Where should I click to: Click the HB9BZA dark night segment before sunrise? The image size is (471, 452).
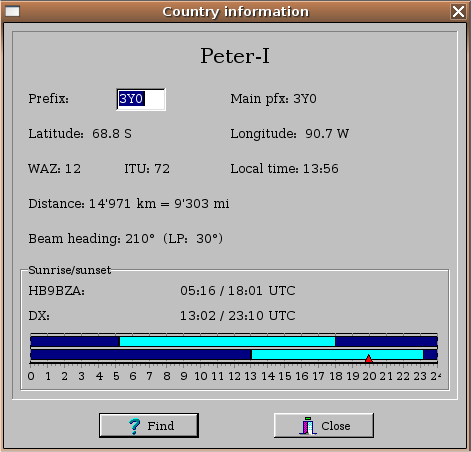point(75,341)
